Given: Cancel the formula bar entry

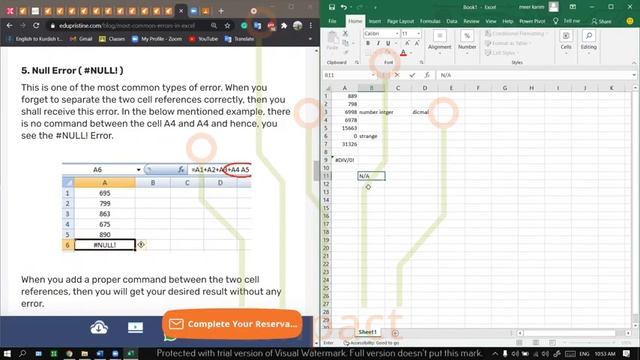Looking at the screenshot, I should 397,75.
